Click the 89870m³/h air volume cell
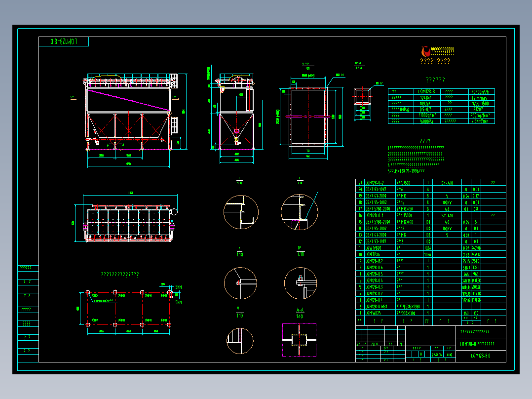 pos(482,92)
